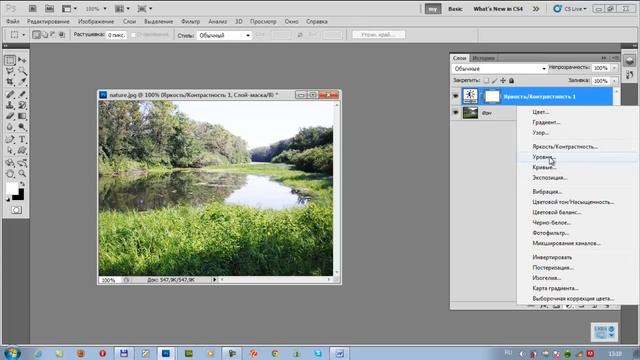This screenshot has width=640, height=360.
Task: Toggle lock all padlock icon
Action: coord(511,81)
